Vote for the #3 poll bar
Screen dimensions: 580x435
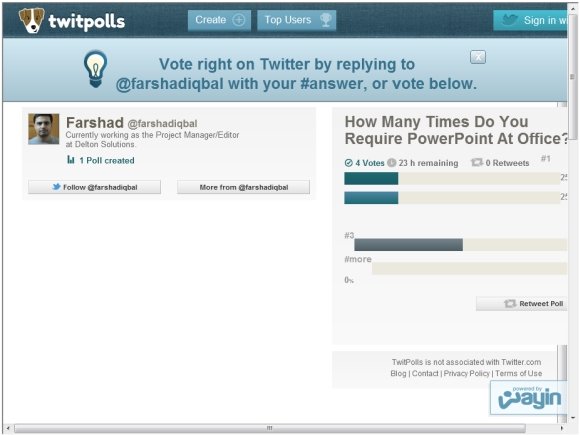(461, 245)
